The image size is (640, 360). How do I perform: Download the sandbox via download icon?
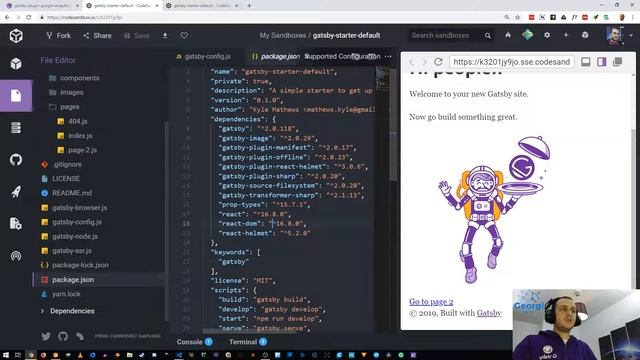(x=165, y=36)
